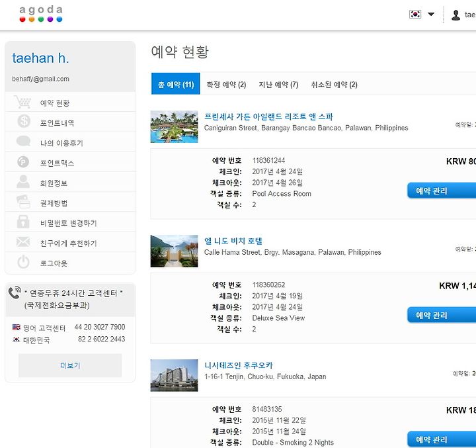This screenshot has height=448, width=476.
Task: Click the Deluxe Sea View room type
Action: (x=278, y=318)
